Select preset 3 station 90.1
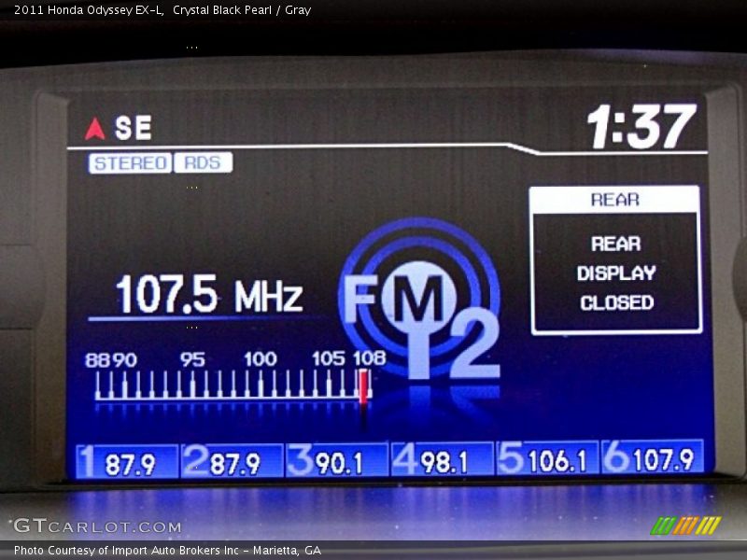 (x=337, y=459)
